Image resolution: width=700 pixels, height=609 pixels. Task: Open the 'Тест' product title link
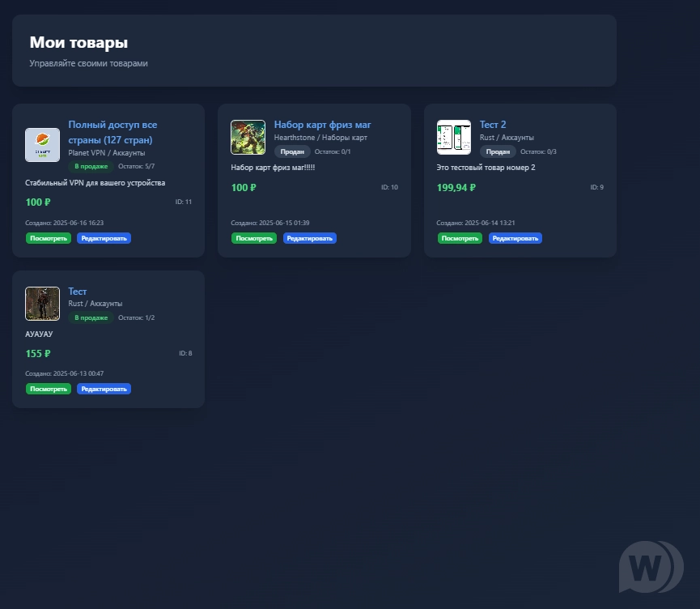[78, 292]
